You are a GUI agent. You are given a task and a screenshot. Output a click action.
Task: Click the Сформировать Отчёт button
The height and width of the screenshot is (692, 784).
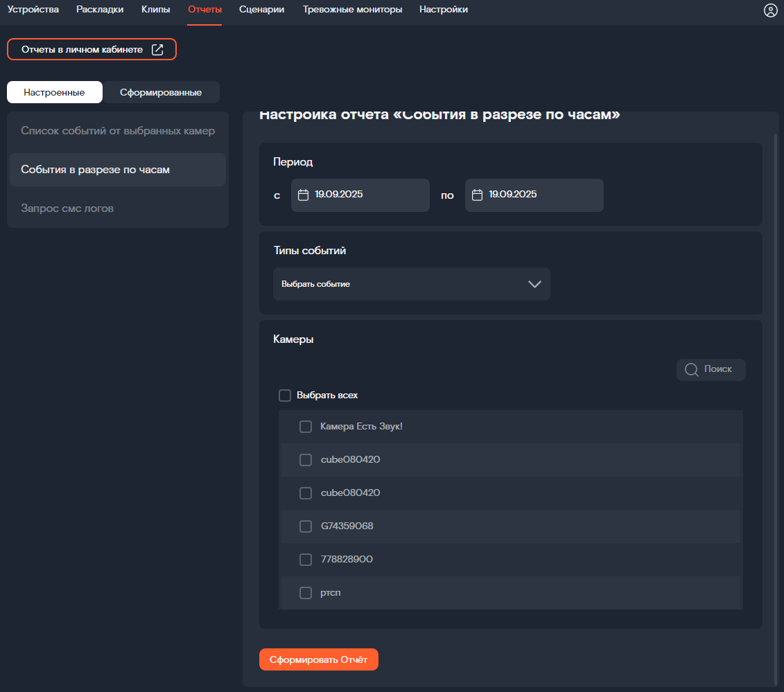318,659
